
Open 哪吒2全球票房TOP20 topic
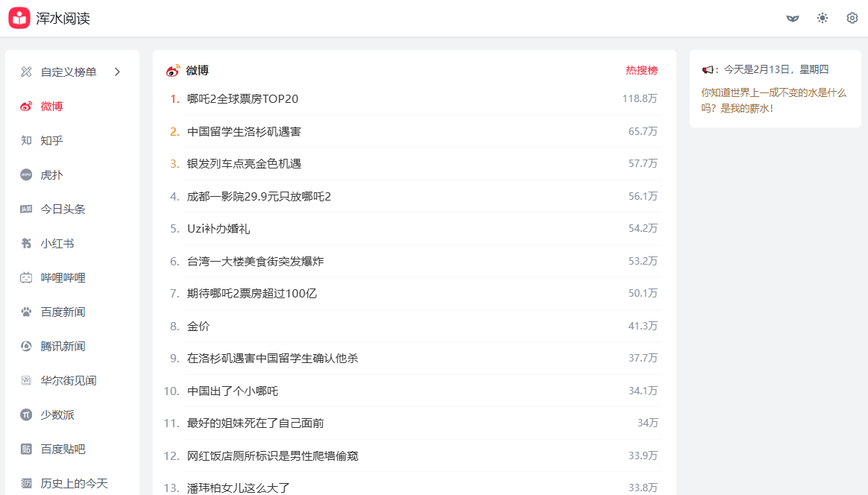[x=242, y=98]
